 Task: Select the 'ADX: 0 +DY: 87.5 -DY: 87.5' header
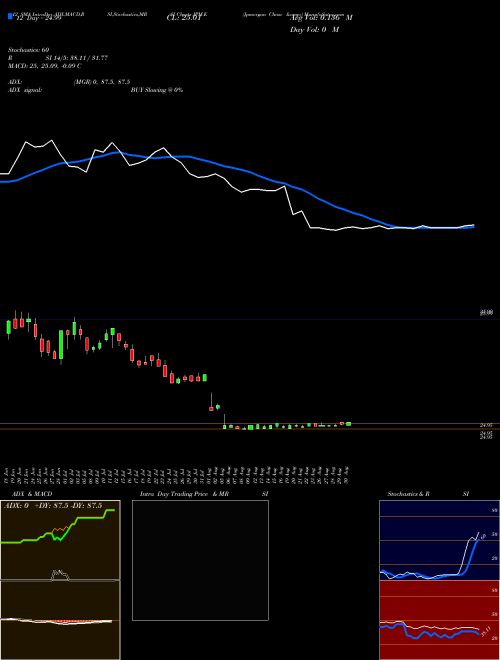[x=53, y=506]
